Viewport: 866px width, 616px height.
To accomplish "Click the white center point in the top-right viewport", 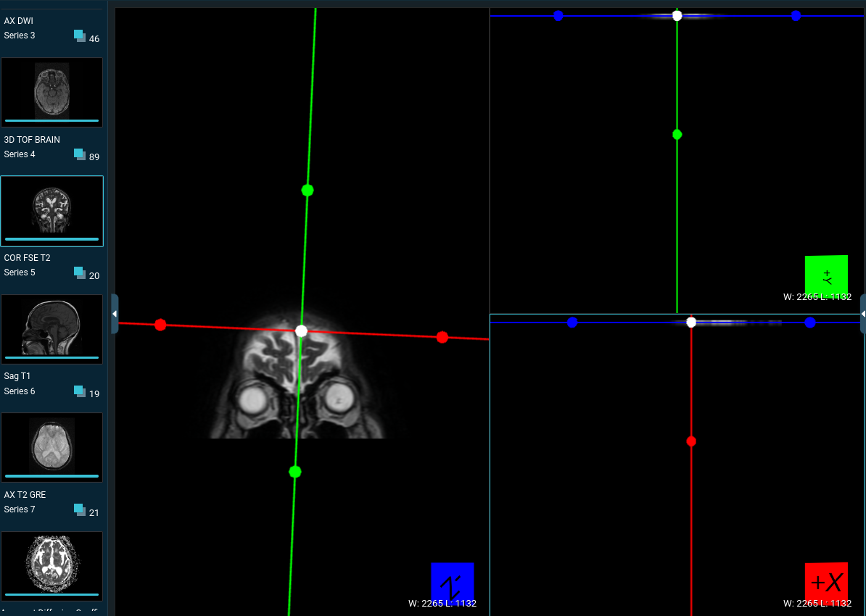I will pos(677,15).
